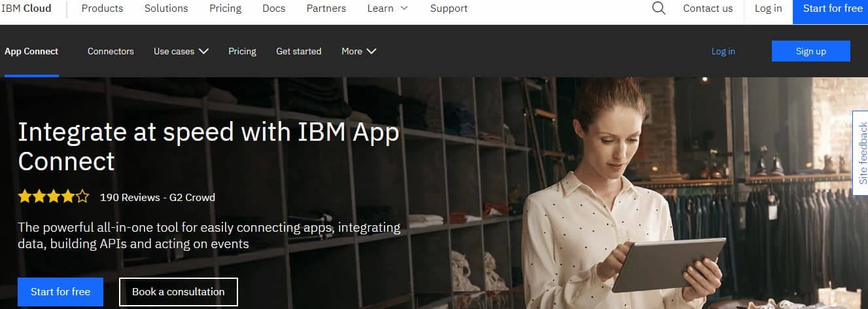Open Products in top navigation
The image size is (868, 309).
coord(102,9)
